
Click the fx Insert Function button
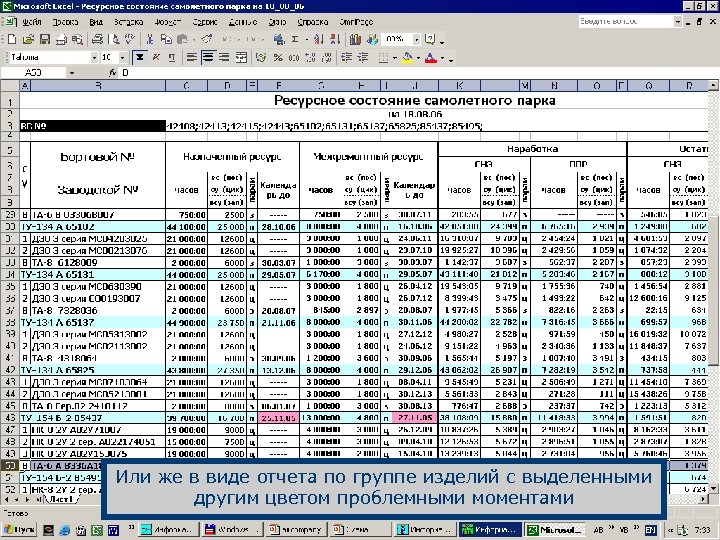tap(112, 73)
